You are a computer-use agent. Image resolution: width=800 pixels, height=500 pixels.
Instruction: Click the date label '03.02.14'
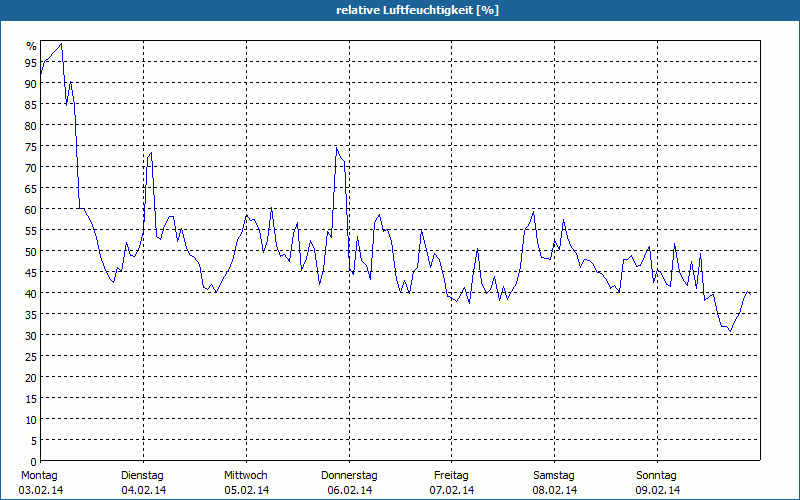[40, 490]
